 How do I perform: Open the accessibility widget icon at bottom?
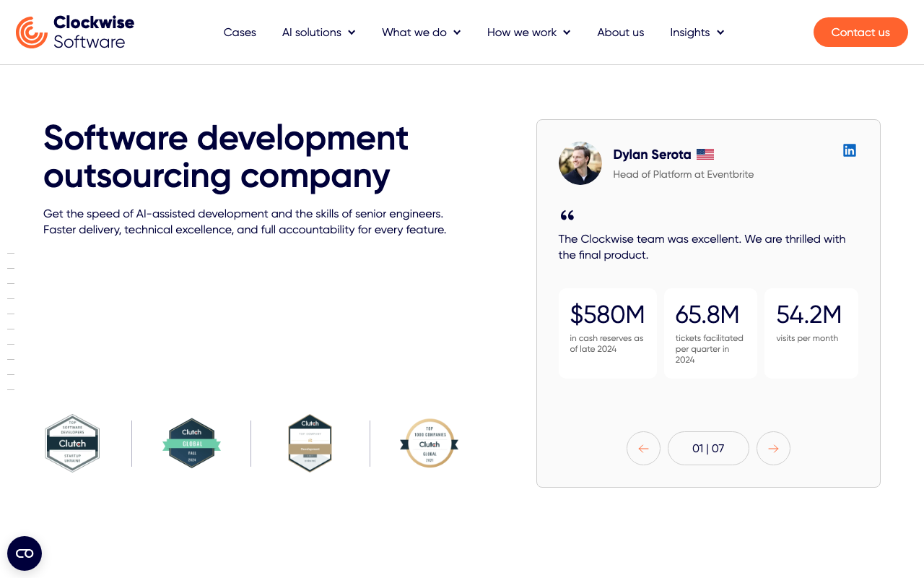pos(25,553)
